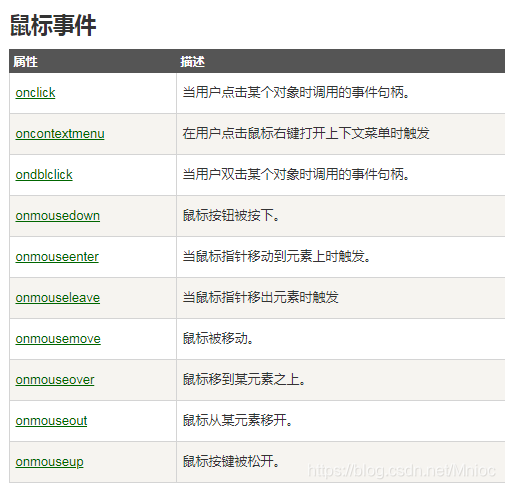The height and width of the screenshot is (489, 505).
Task: Click the onmouseout link
Action: (51, 421)
